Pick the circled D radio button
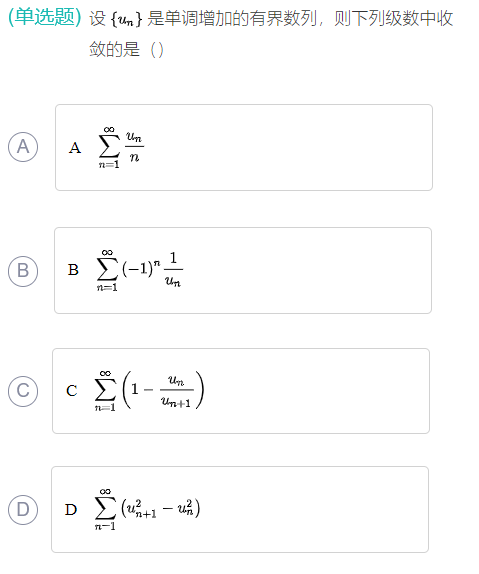 pyautogui.click(x=23, y=510)
